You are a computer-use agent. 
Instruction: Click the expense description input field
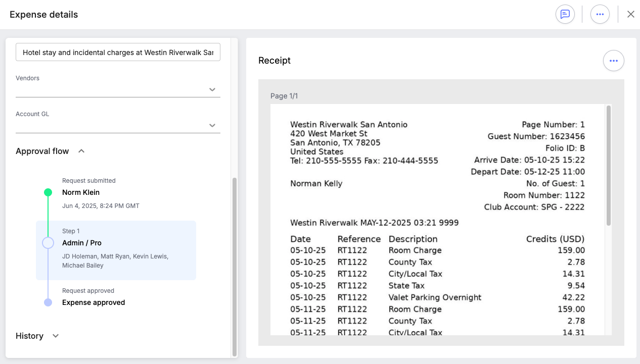[118, 52]
